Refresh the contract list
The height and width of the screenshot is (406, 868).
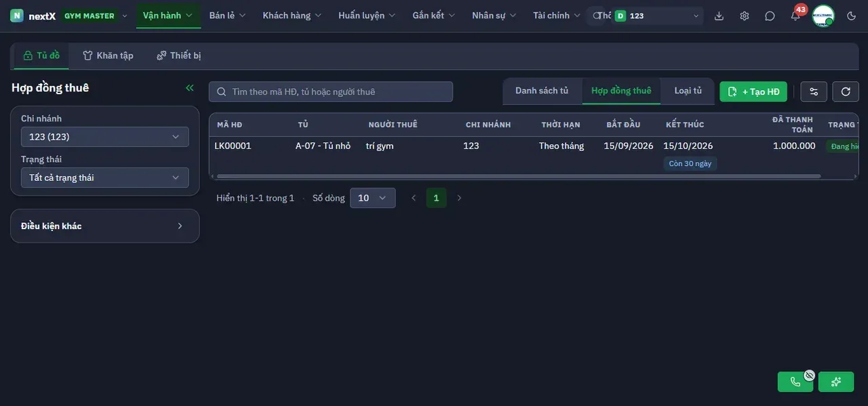click(846, 92)
